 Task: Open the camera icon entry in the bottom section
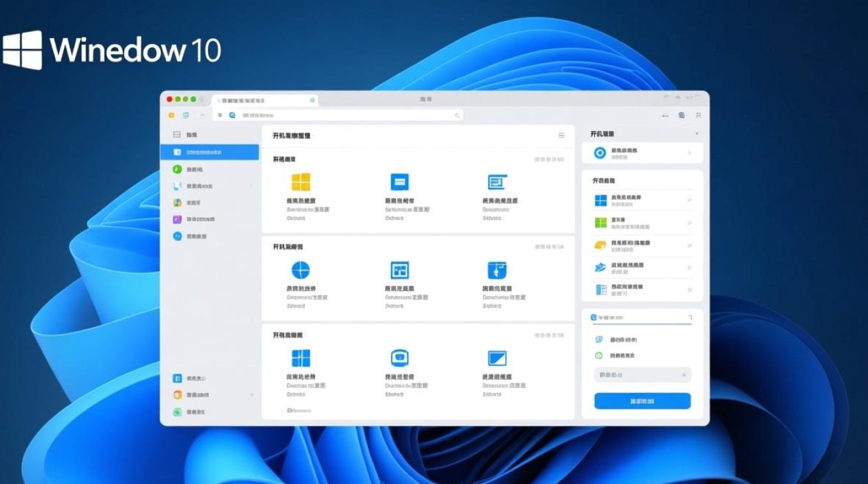pyautogui.click(x=398, y=357)
